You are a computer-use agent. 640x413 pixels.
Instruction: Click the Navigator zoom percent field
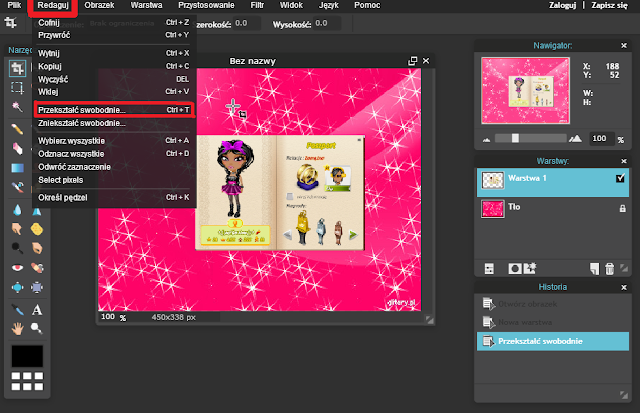[x=600, y=139]
